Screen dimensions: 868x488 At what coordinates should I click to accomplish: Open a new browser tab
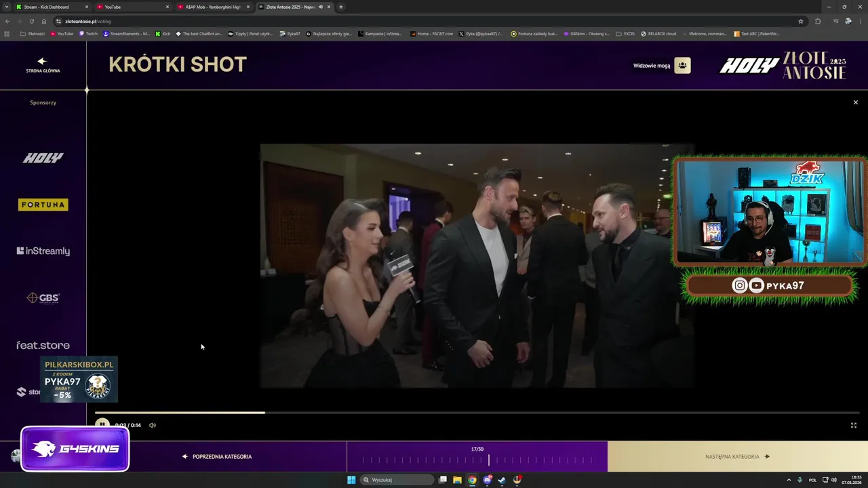coord(341,7)
